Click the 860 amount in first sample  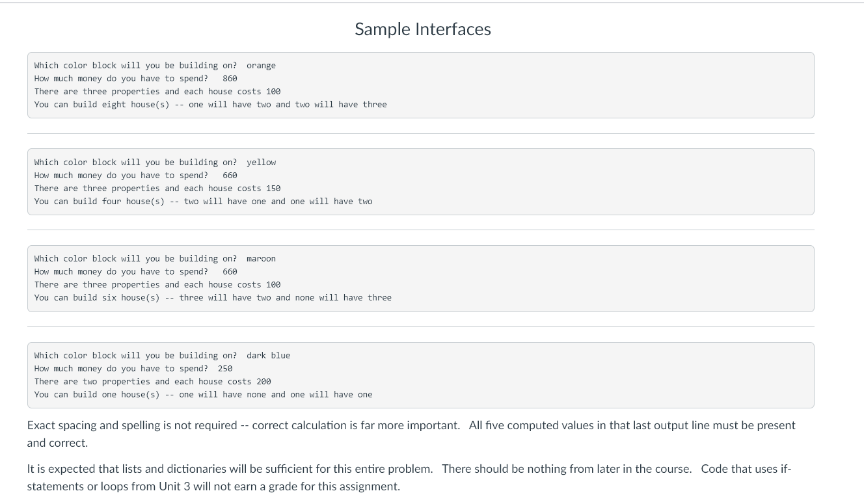point(230,79)
